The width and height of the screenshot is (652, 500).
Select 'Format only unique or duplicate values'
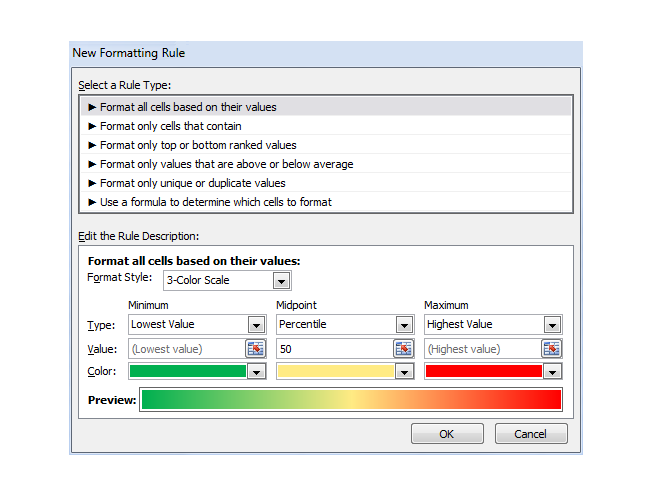coord(326,183)
